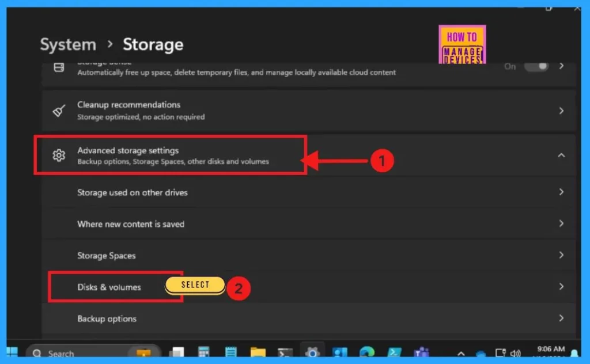This screenshot has height=364, width=590.
Task: Go back to System in breadcrumb
Action: (x=68, y=45)
